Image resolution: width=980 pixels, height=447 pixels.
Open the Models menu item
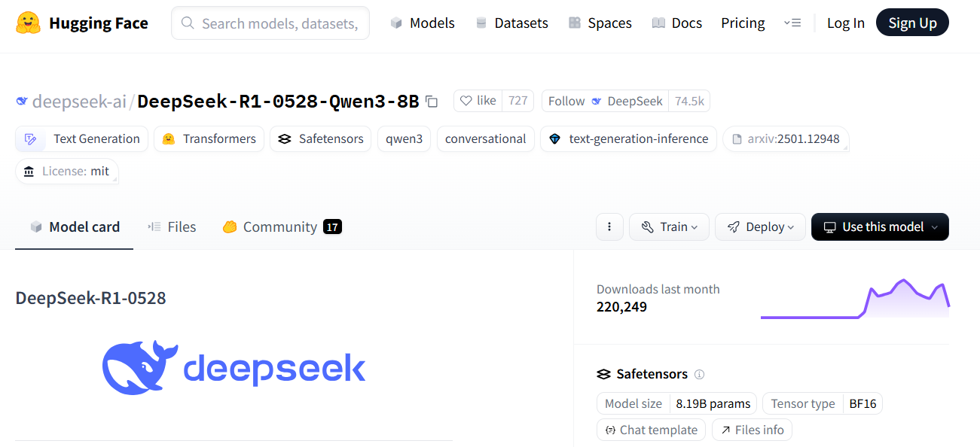pyautogui.click(x=423, y=23)
